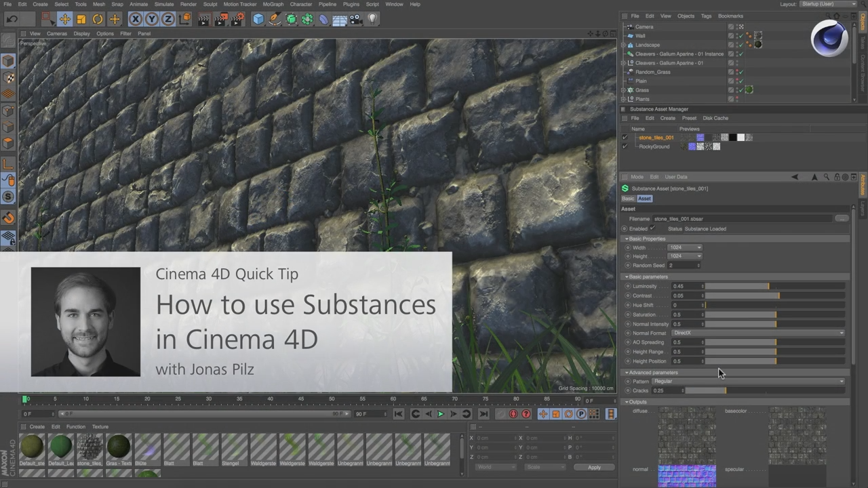This screenshot has height=488, width=868.
Task: Go to start of animation
Action: [399, 413]
